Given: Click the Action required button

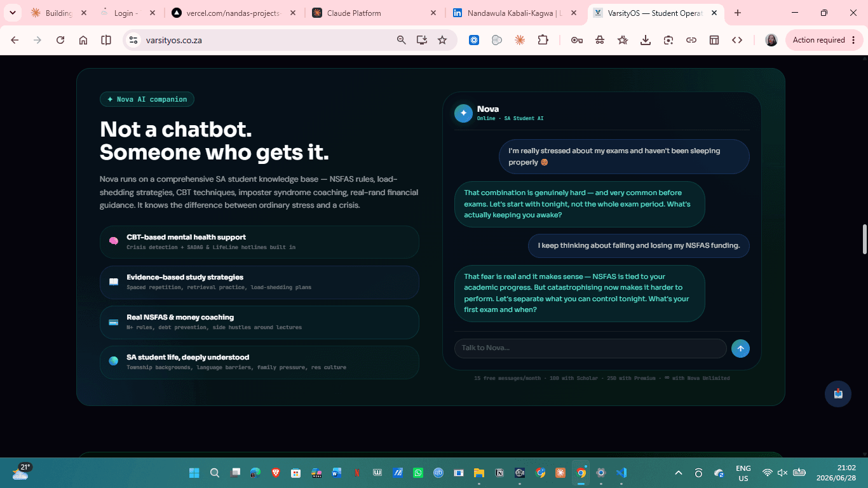Looking at the screenshot, I should [825, 40].
